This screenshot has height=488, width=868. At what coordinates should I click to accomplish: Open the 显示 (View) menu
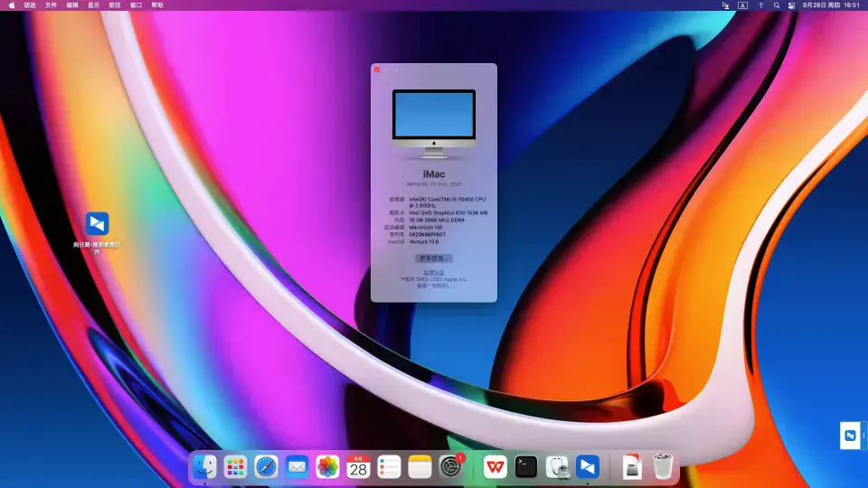pyautogui.click(x=93, y=5)
